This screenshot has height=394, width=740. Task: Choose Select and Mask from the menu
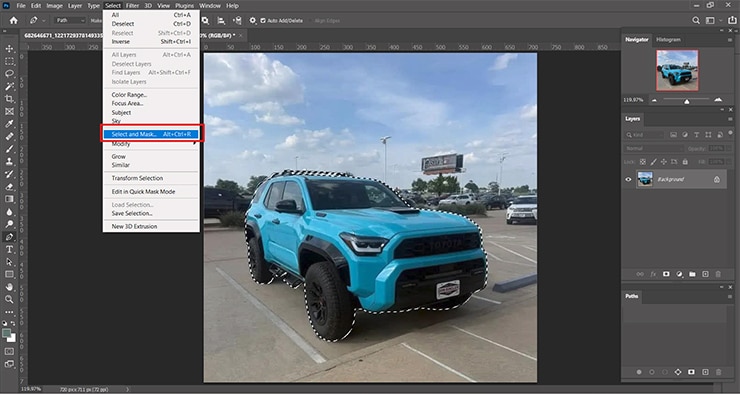151,134
